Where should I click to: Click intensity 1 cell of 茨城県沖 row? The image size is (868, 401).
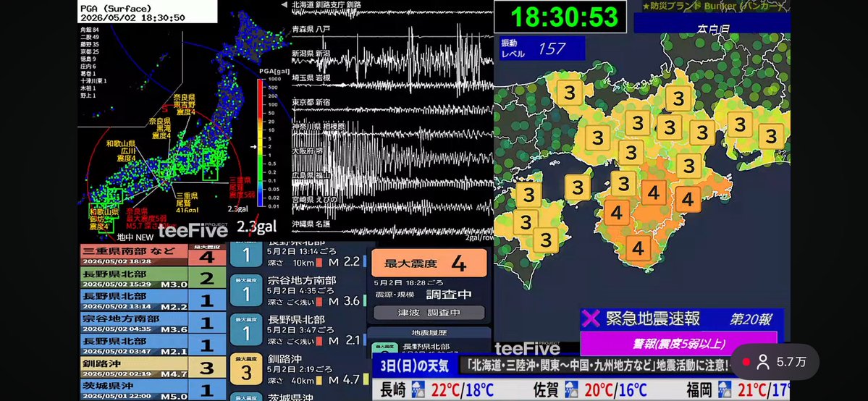[x=207, y=389]
